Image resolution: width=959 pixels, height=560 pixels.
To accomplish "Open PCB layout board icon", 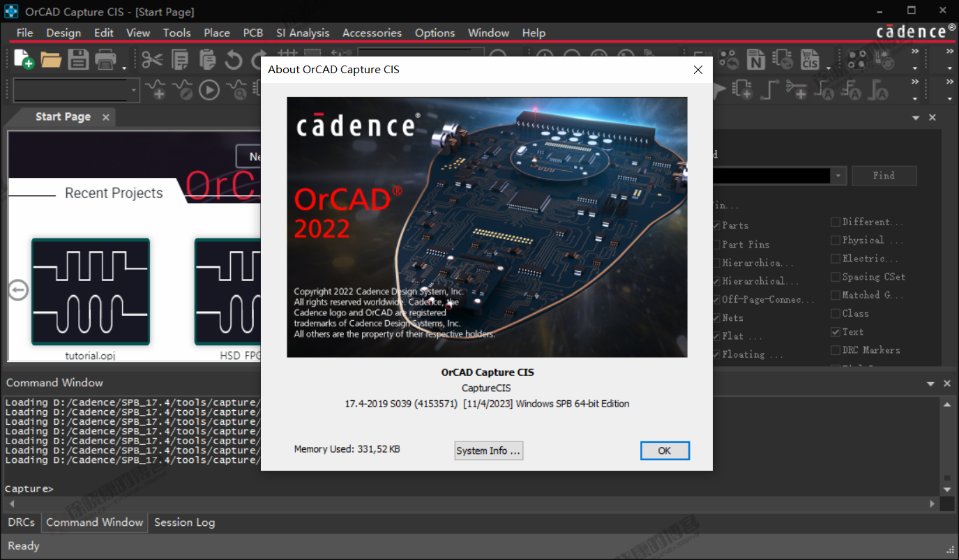I will pyautogui.click(x=856, y=59).
